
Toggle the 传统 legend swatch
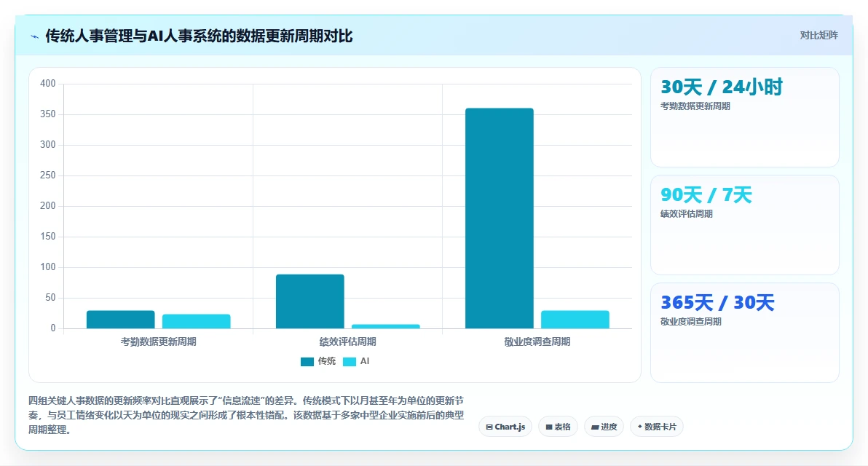pyautogui.click(x=307, y=361)
